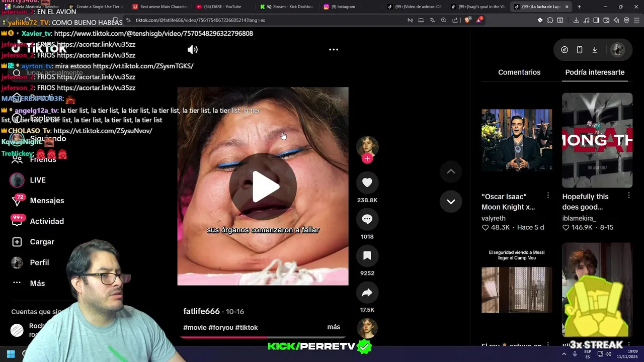Open the three-dots video options menu
644x362 pixels.
pos(334,50)
